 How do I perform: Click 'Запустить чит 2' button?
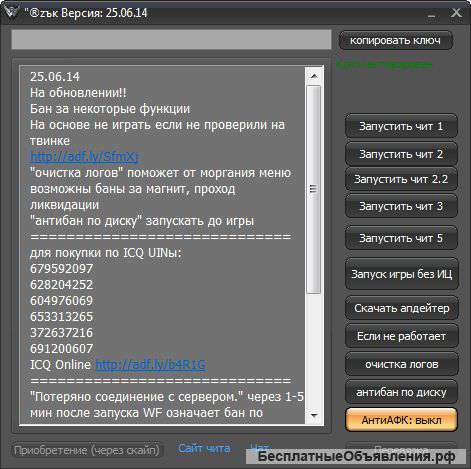[401, 154]
